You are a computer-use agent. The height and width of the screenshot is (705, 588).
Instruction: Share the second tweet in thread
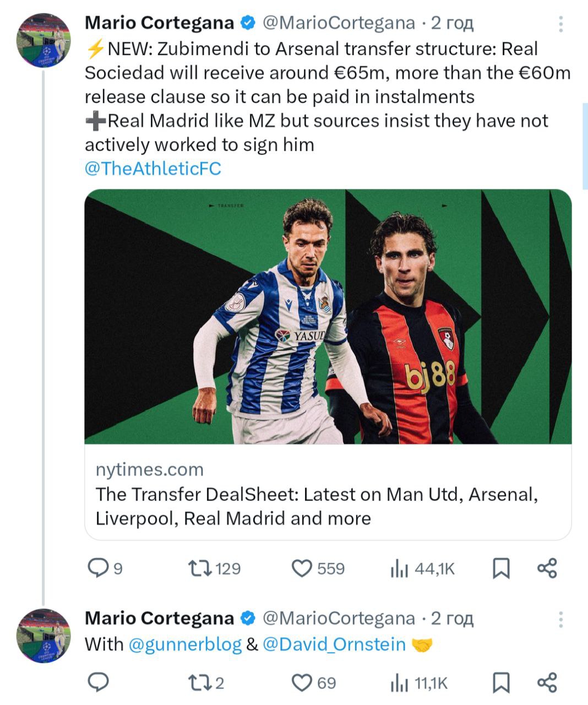click(x=547, y=682)
